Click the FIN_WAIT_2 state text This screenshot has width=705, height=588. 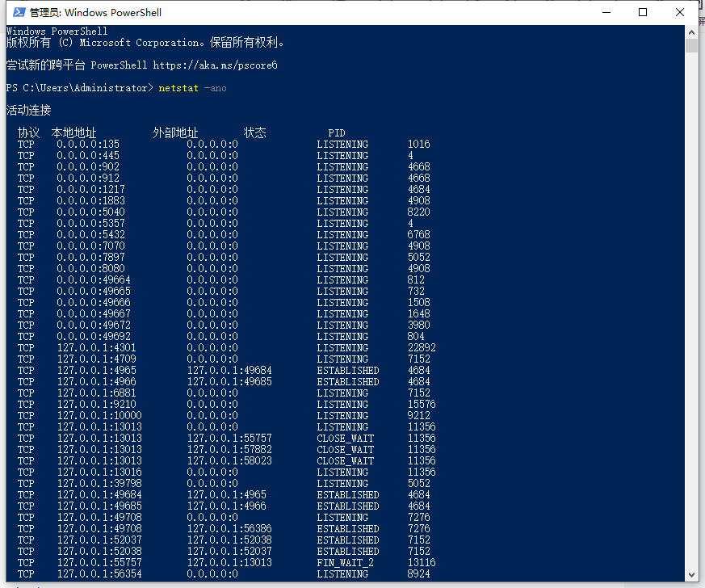click(345, 562)
